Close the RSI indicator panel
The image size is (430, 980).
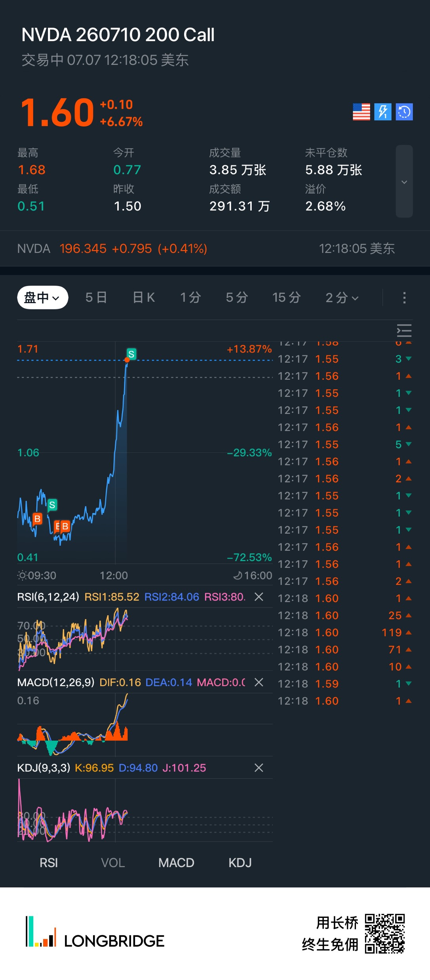point(259,597)
